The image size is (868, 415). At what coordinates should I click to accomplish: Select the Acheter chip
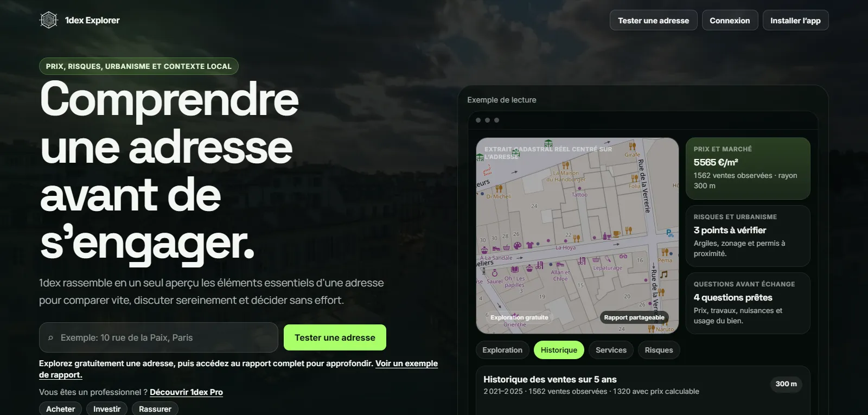click(x=60, y=409)
